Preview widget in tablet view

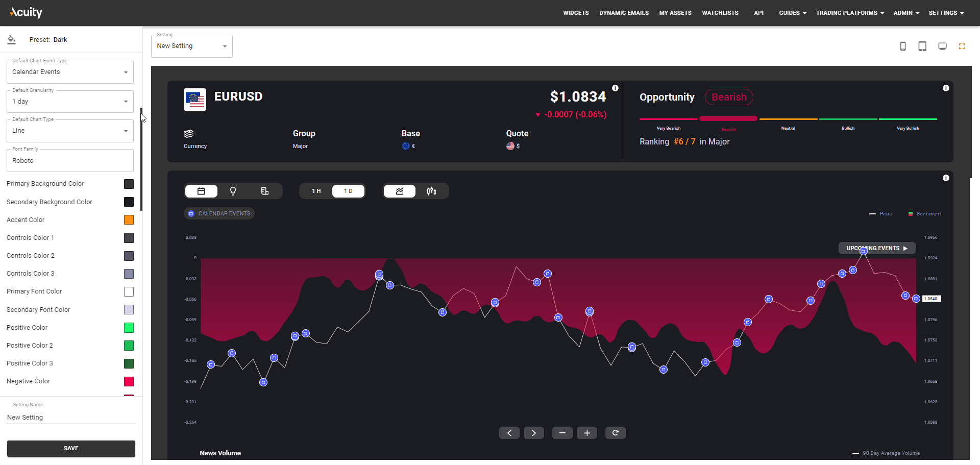click(x=922, y=46)
